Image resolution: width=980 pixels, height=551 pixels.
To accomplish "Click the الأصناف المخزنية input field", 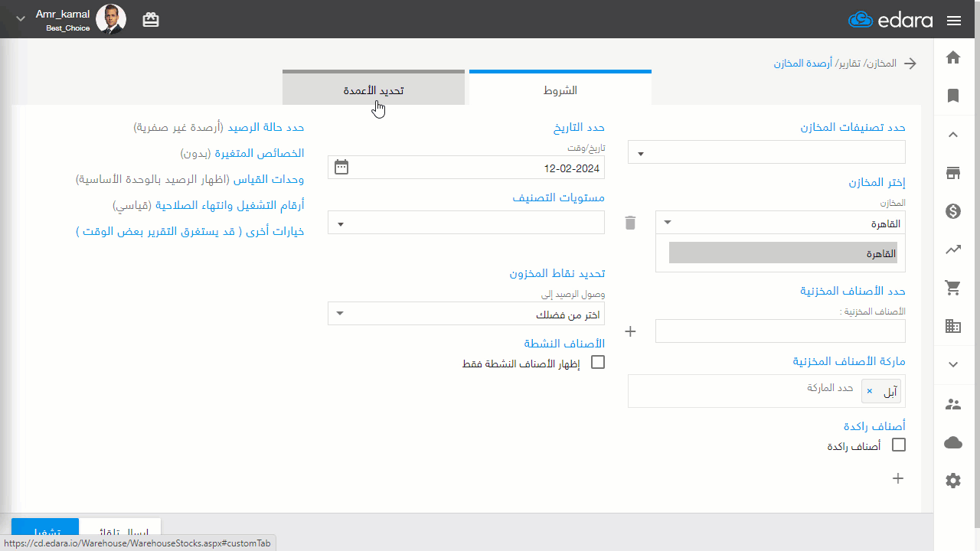I will (x=781, y=331).
